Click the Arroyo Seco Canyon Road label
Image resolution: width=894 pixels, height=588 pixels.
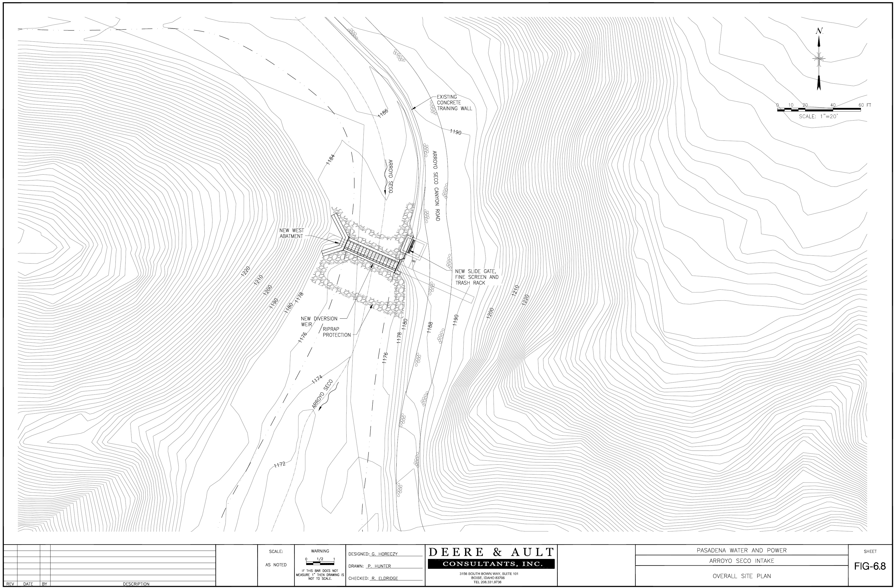pos(436,186)
